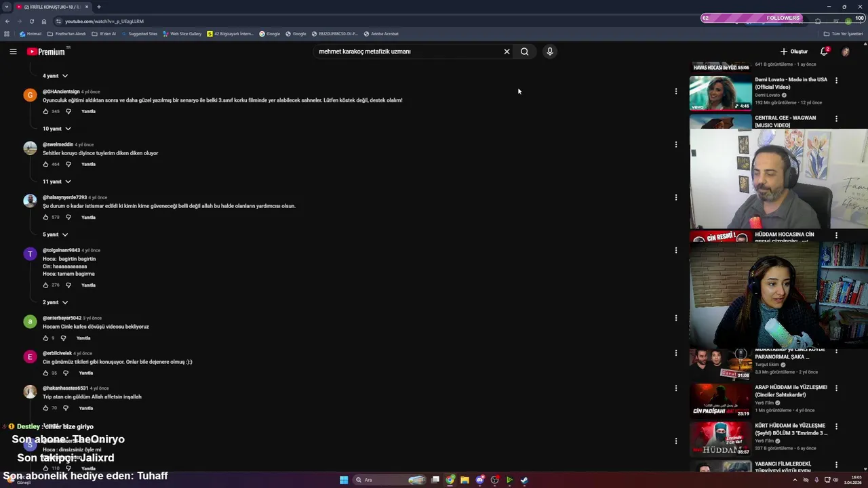Screen dimensions: 868x488
Task: Open File Explorer from taskbar
Action: pos(465,480)
